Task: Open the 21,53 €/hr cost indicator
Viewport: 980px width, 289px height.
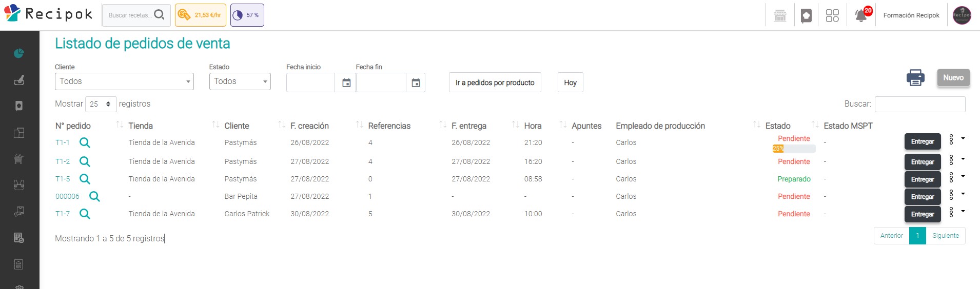Action: point(201,15)
